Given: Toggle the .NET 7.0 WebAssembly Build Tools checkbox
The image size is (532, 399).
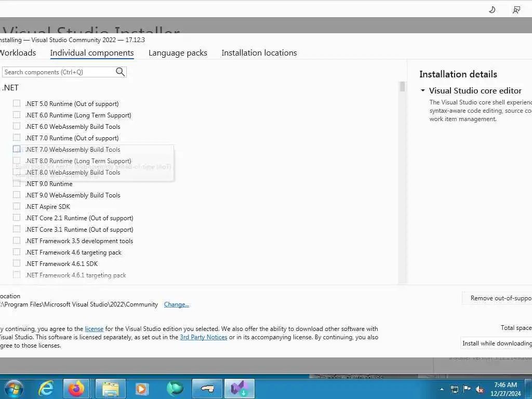Looking at the screenshot, I should pyautogui.click(x=16, y=149).
